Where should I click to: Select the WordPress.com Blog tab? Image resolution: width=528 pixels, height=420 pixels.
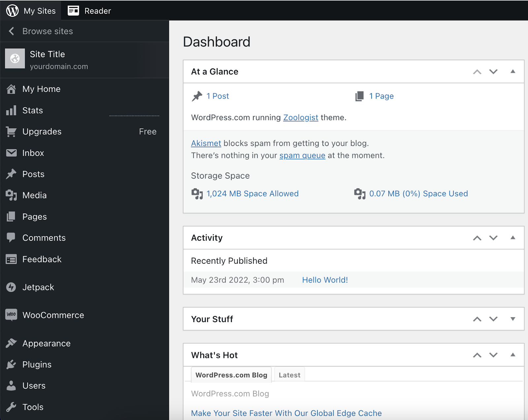pyautogui.click(x=231, y=375)
